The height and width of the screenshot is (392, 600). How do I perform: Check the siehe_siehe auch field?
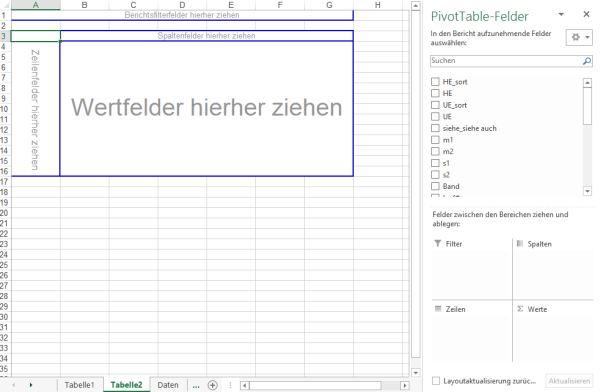[435, 128]
